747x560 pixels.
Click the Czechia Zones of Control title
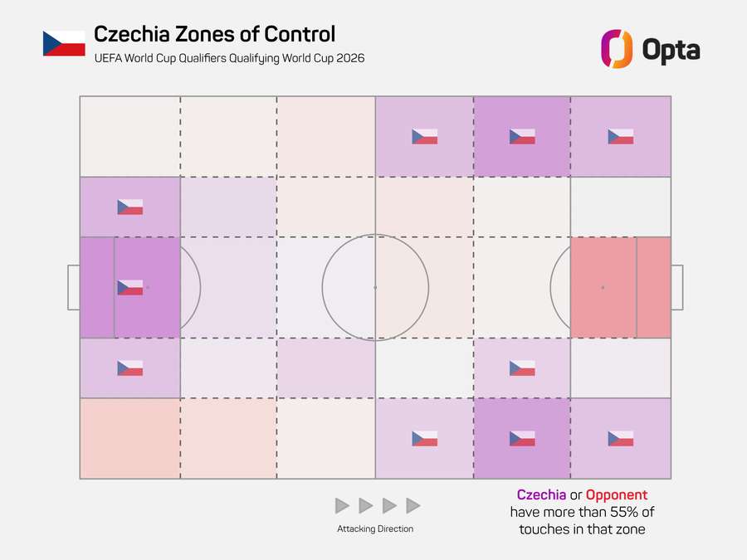214,34
